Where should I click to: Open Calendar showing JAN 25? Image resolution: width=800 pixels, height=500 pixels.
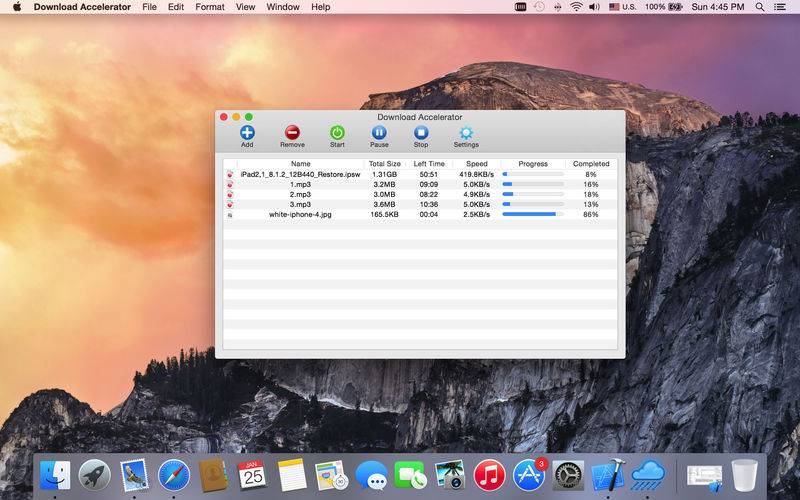point(253,476)
